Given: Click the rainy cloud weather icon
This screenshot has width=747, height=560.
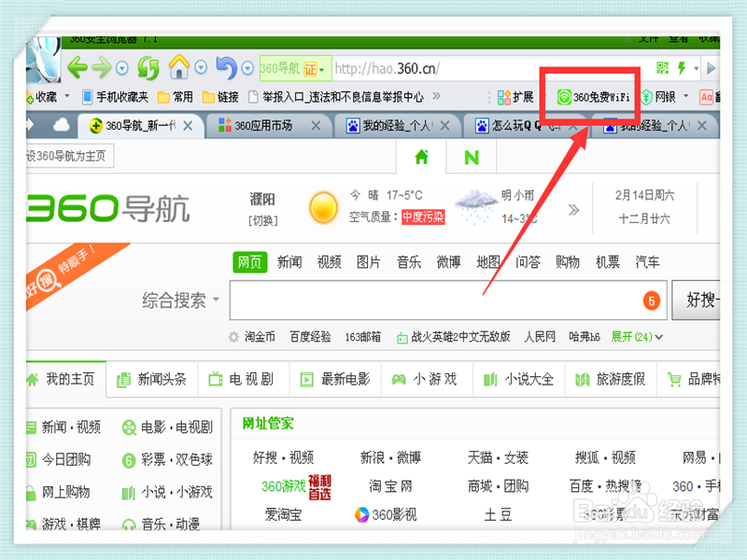Looking at the screenshot, I should click(475, 205).
